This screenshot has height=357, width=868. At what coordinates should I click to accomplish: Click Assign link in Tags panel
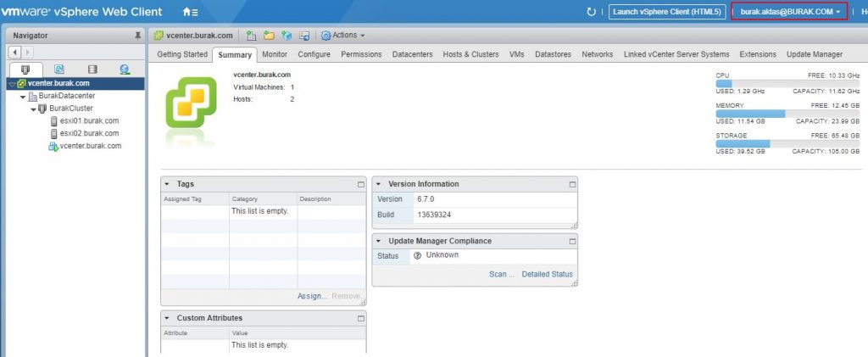[312, 296]
